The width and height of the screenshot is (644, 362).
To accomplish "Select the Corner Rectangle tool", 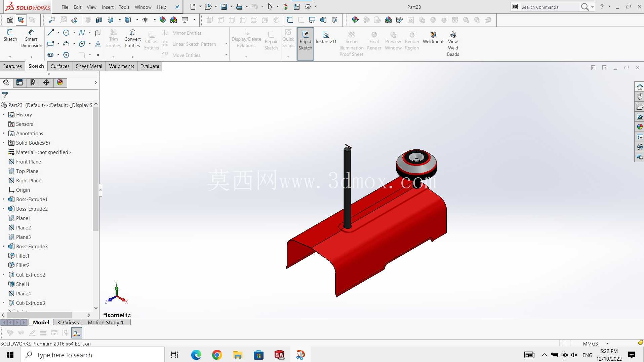I will tap(50, 44).
